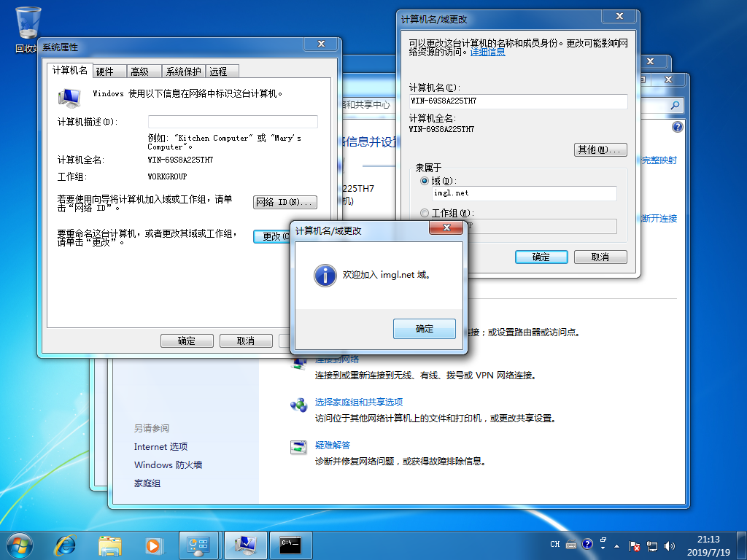Click the volume speaker icon in system tray
This screenshot has height=560, width=747.
coord(669,545)
